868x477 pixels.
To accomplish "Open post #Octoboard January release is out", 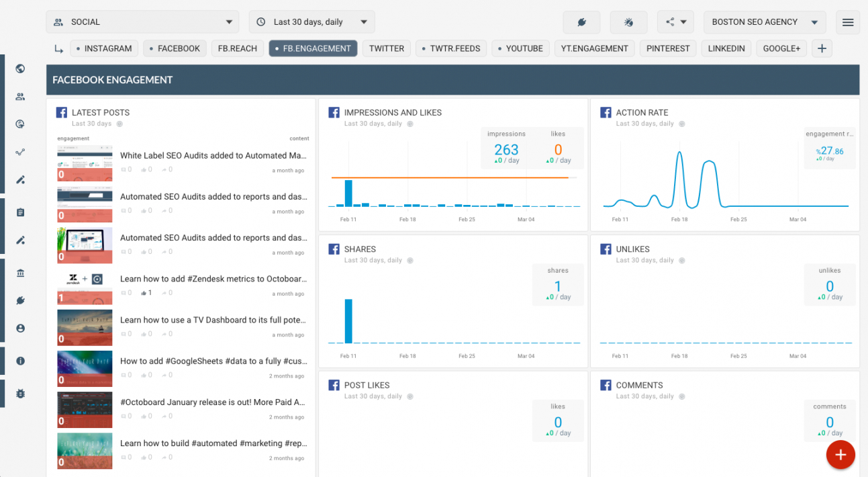I will pos(213,402).
